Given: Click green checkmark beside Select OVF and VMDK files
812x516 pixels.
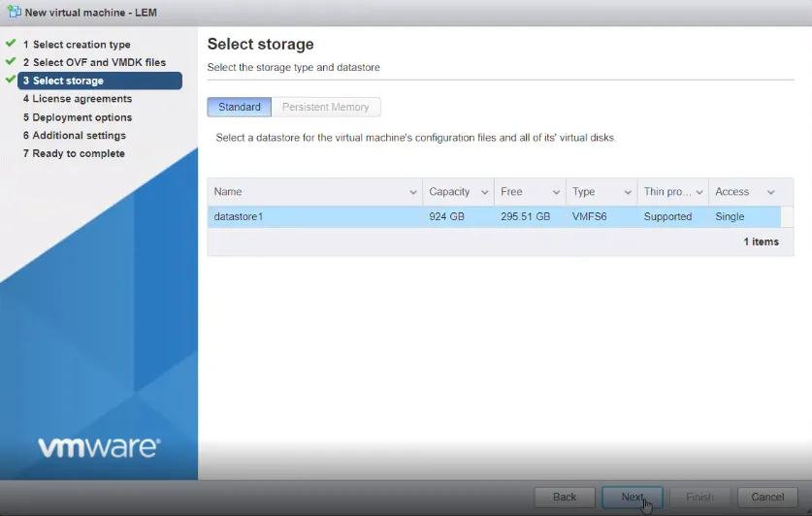Looking at the screenshot, I should [x=11, y=61].
